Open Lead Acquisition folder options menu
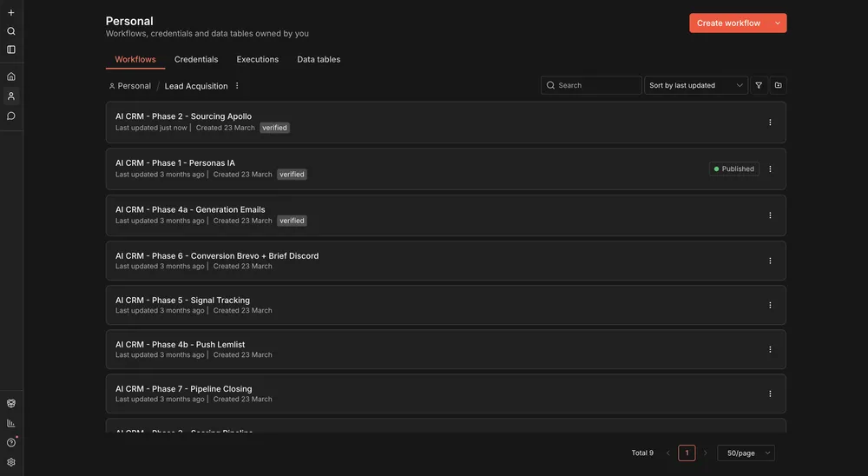 [237, 86]
